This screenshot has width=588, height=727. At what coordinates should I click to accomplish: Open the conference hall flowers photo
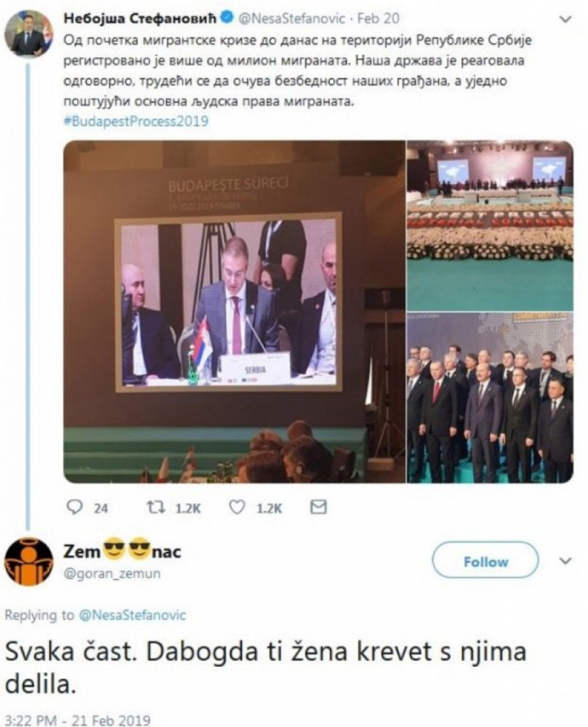pos(490,226)
